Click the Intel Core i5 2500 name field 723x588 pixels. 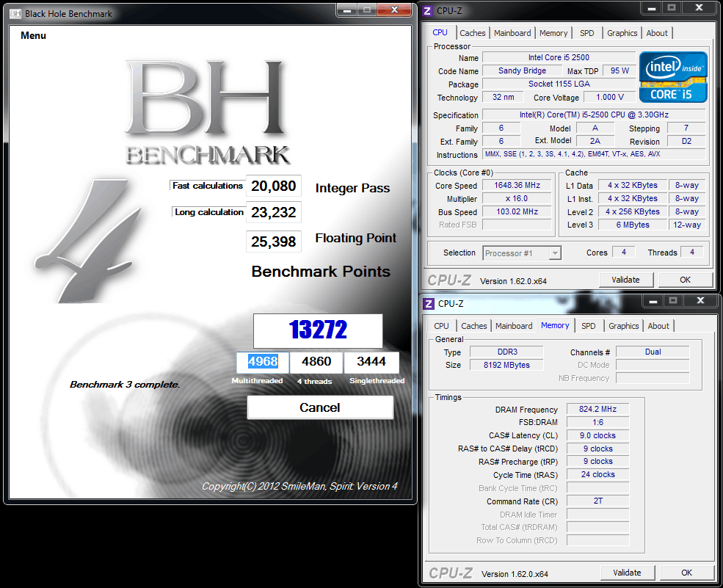click(x=559, y=58)
